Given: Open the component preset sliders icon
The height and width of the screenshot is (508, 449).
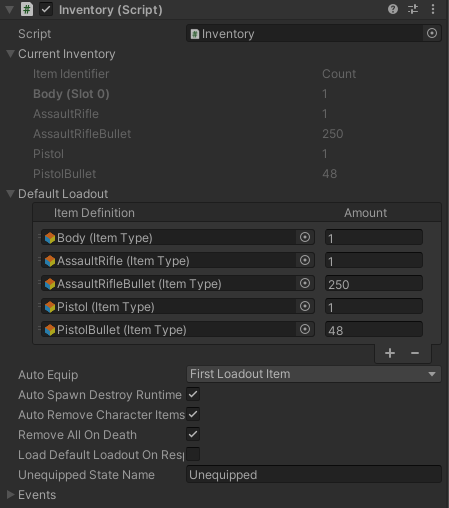Looking at the screenshot, I should [x=413, y=9].
